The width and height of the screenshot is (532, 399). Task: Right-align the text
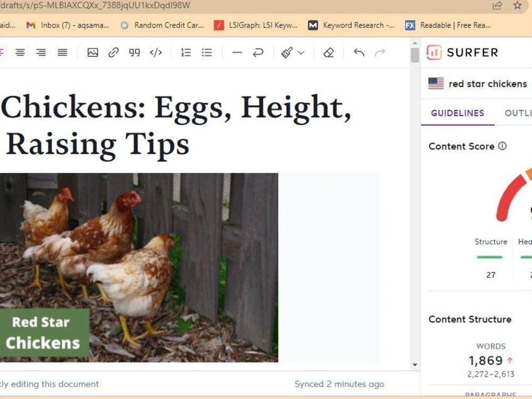41,53
